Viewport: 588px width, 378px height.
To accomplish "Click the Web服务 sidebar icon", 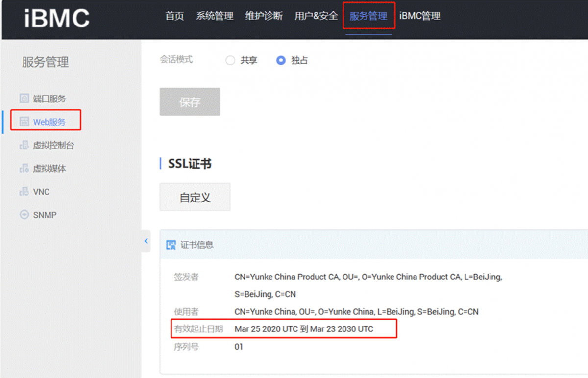I will (x=24, y=122).
